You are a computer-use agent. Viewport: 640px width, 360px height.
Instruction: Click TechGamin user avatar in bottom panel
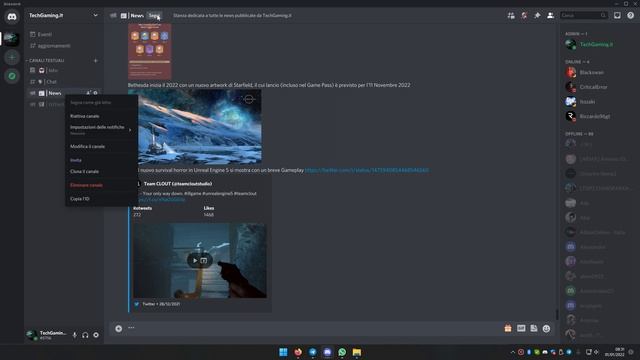[x=32, y=335]
